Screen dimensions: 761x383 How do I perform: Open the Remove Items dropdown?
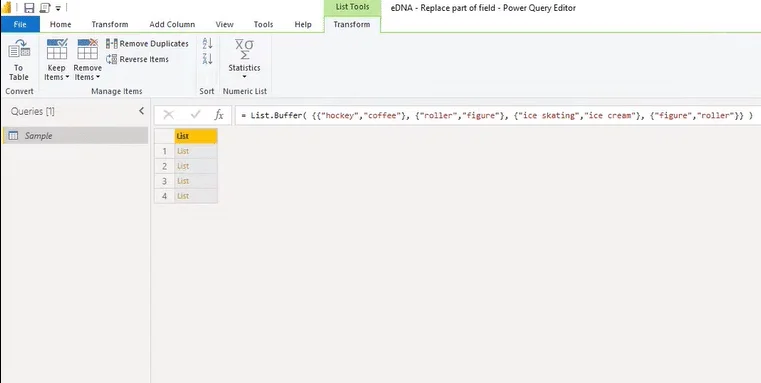click(x=87, y=60)
